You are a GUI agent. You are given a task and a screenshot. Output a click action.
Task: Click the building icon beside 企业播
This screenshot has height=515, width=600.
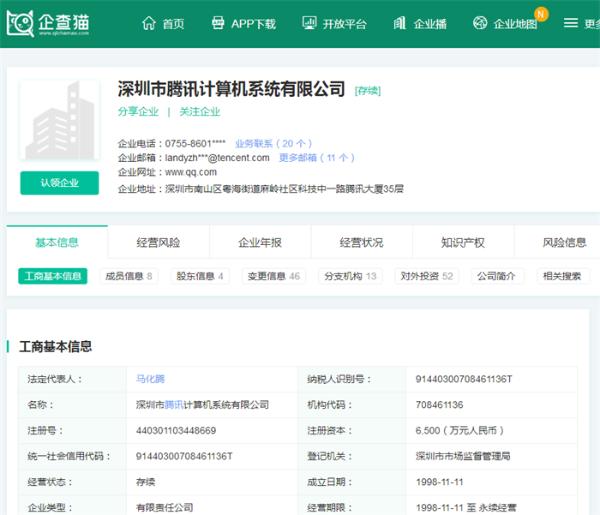click(399, 23)
